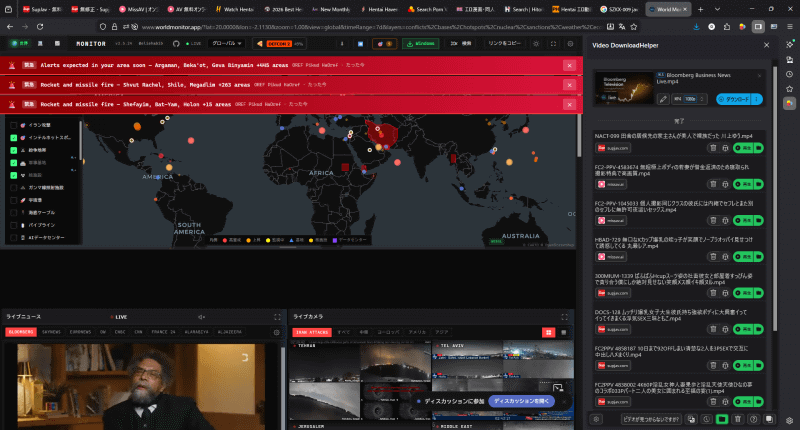Open the more options beside ダウンロード

pos(757,99)
